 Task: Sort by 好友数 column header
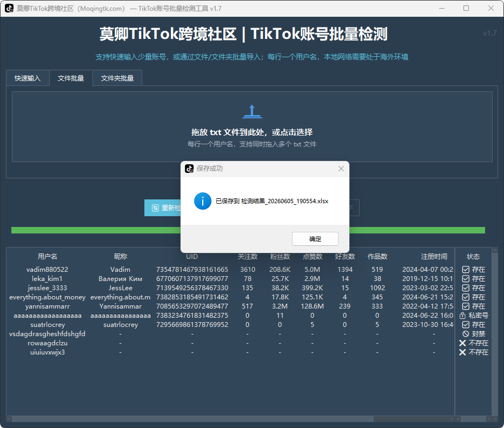(x=345, y=256)
